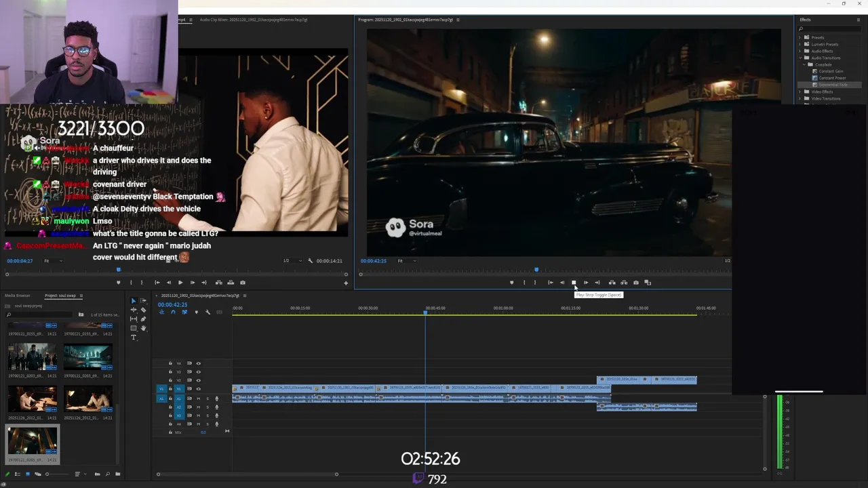The image size is (868, 488).
Task: Click Program Monitor Go to Out icon
Action: click(597, 283)
